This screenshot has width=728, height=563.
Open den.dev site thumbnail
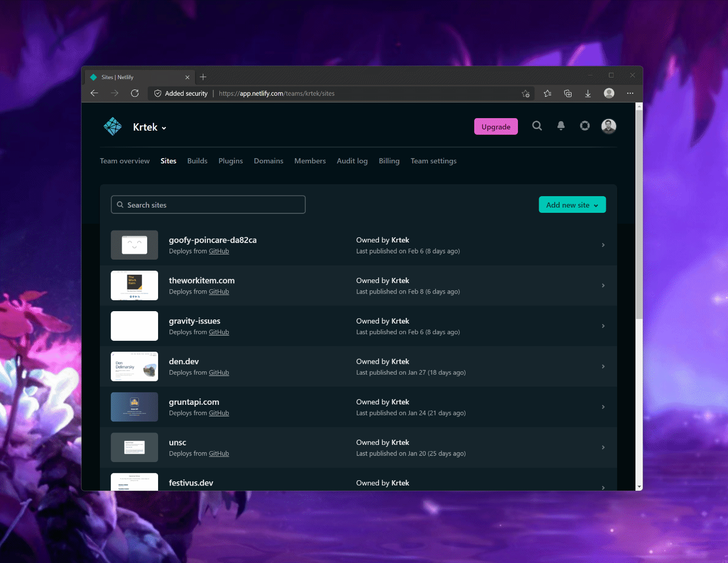tap(135, 367)
